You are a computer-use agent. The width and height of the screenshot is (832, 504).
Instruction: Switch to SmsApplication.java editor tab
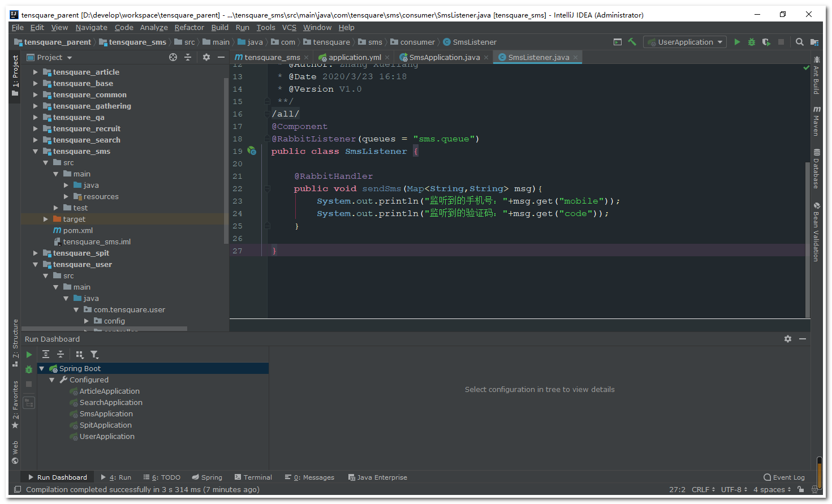444,57
